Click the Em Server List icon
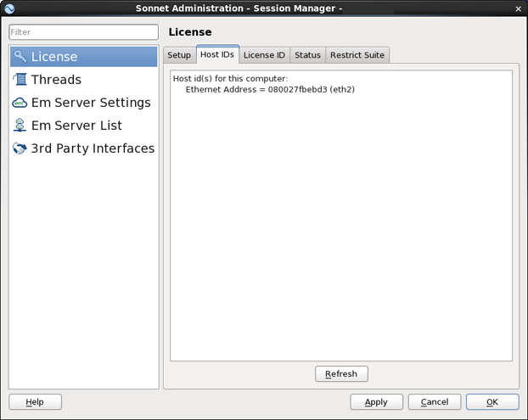Image resolution: width=528 pixels, height=420 pixels. tap(20, 126)
